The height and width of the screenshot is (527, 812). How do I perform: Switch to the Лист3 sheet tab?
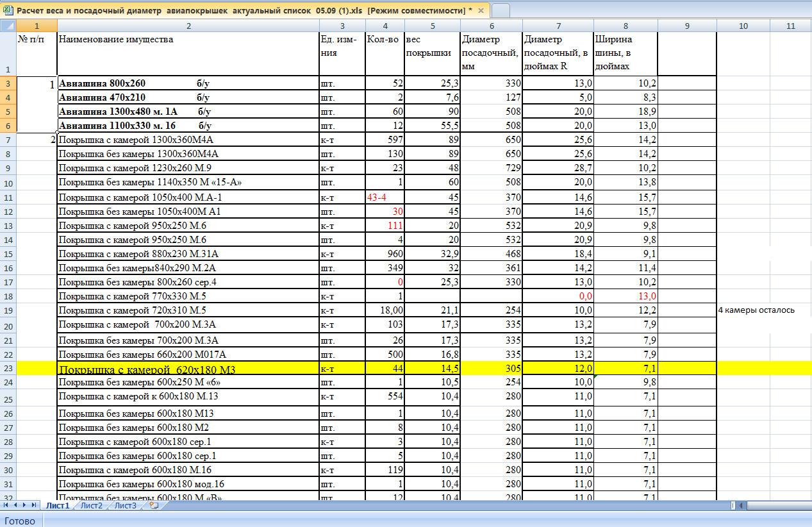[125, 506]
